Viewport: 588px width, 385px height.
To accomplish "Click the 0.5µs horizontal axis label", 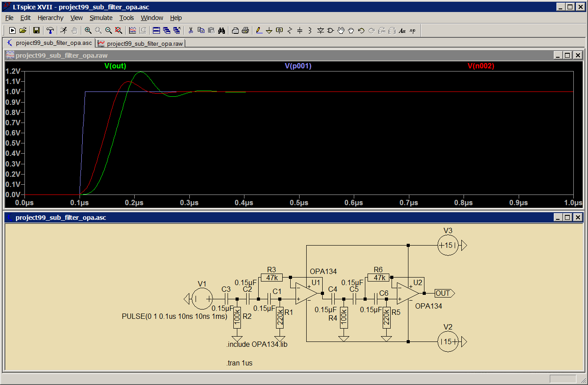I will tap(299, 202).
